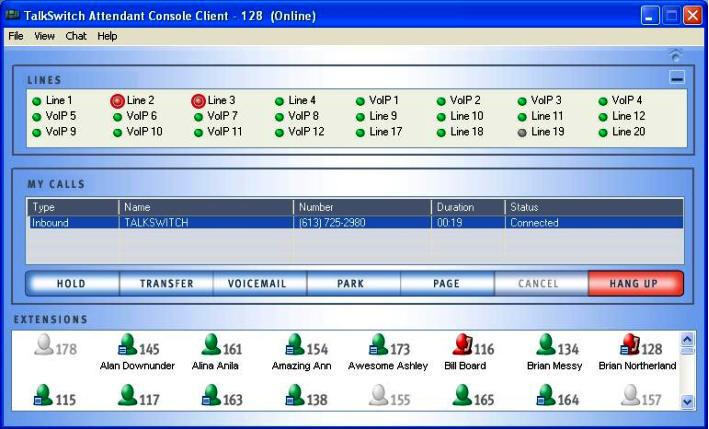The height and width of the screenshot is (429, 709).
Task: Click the Number column header
Action: point(363,207)
